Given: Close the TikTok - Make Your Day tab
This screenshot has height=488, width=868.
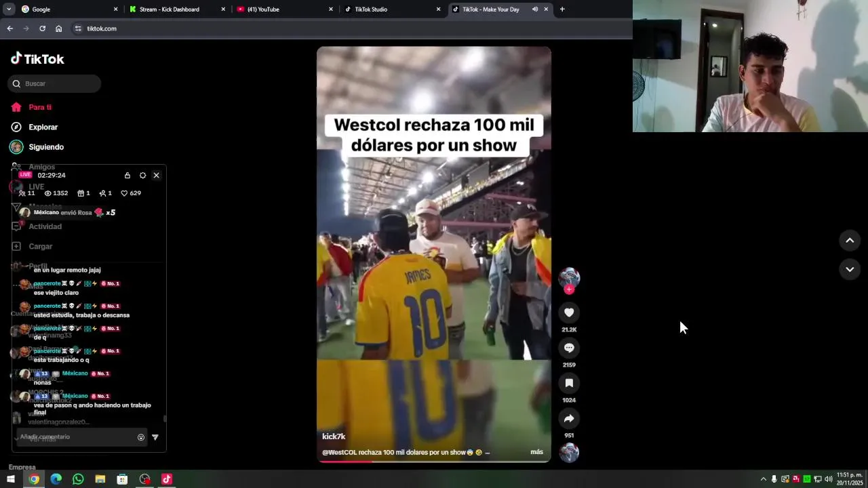Looking at the screenshot, I should [546, 9].
